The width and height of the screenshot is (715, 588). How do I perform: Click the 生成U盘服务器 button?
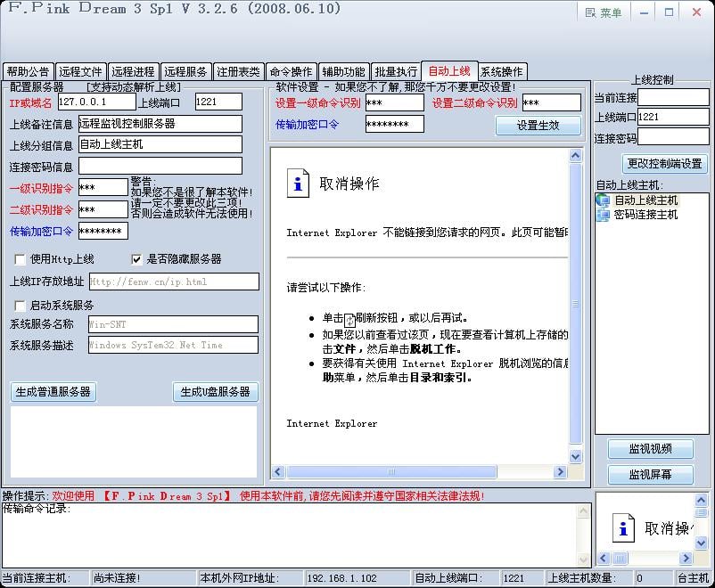click(216, 392)
